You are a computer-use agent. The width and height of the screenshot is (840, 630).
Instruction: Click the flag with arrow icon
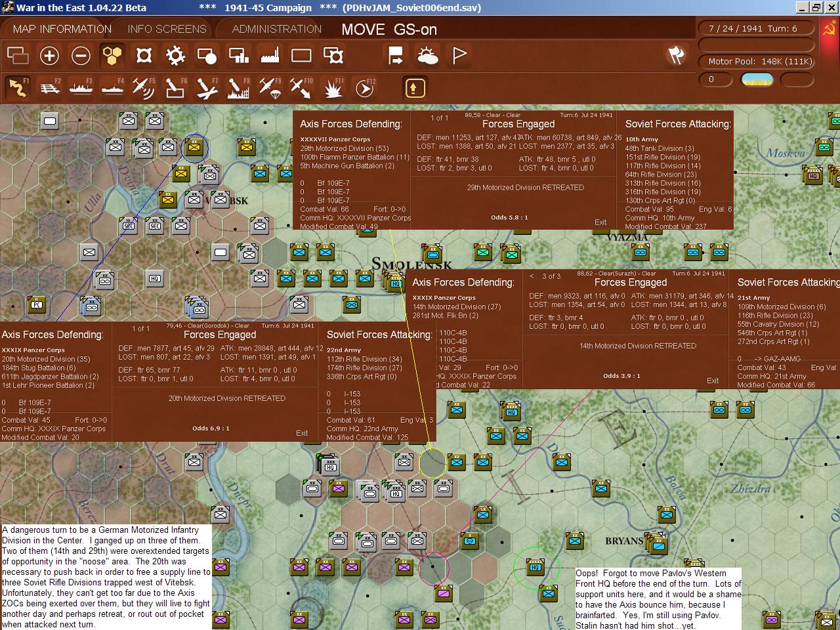coord(396,56)
